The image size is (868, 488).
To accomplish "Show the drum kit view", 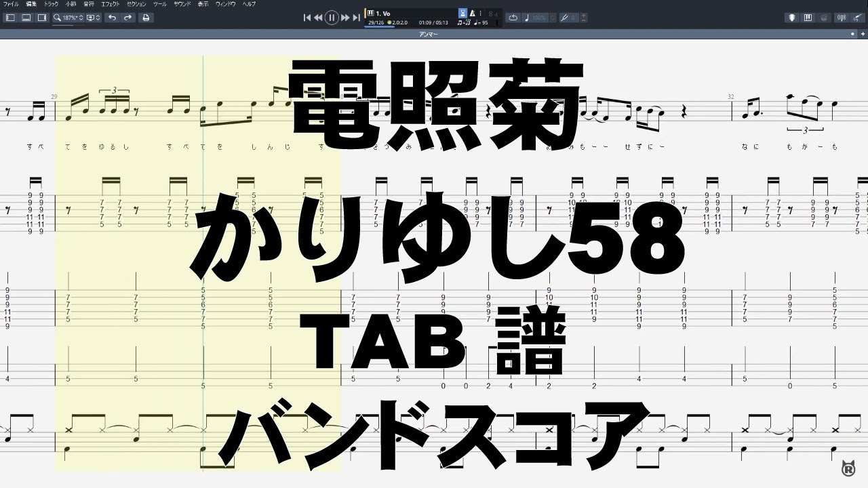I will [x=823, y=18].
